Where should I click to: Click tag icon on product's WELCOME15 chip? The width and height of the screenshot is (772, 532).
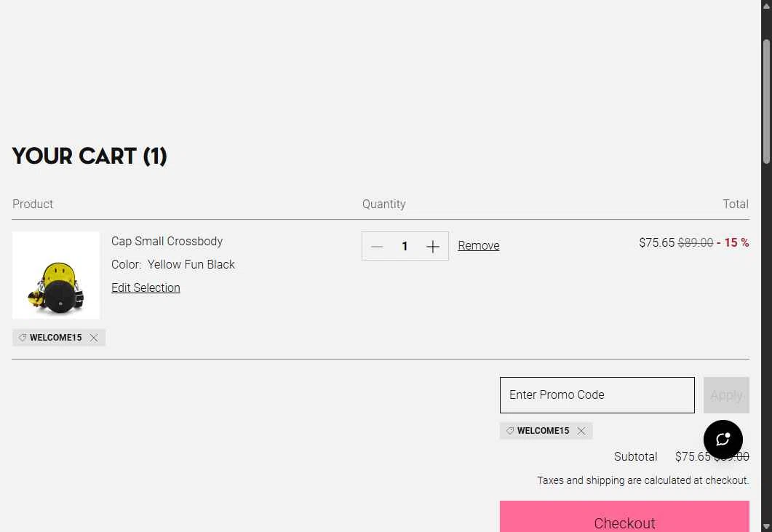pos(23,338)
